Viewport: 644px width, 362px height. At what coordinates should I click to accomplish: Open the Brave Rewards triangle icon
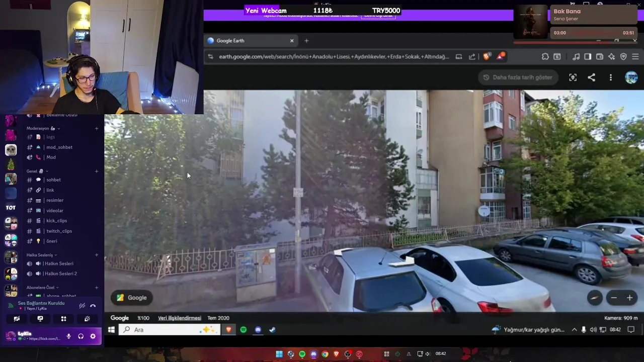click(500, 56)
